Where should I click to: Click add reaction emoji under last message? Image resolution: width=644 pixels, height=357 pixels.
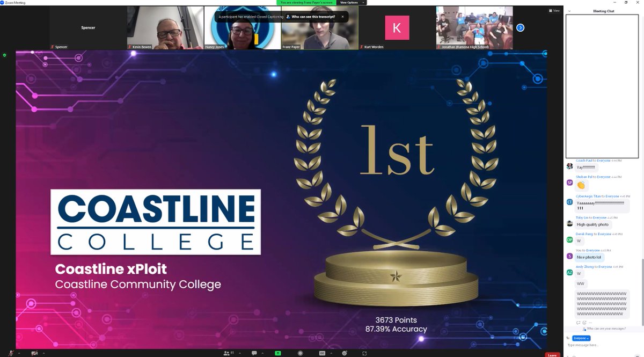point(584,323)
